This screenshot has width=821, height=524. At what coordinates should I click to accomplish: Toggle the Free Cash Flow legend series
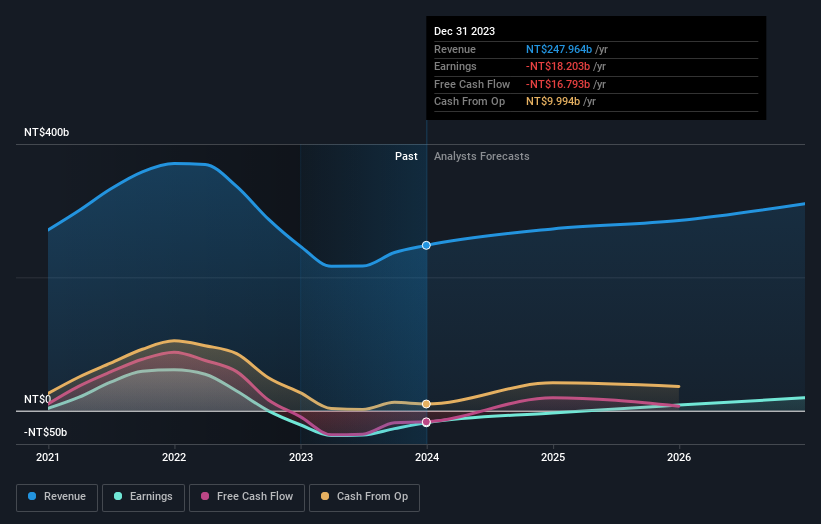point(247,497)
